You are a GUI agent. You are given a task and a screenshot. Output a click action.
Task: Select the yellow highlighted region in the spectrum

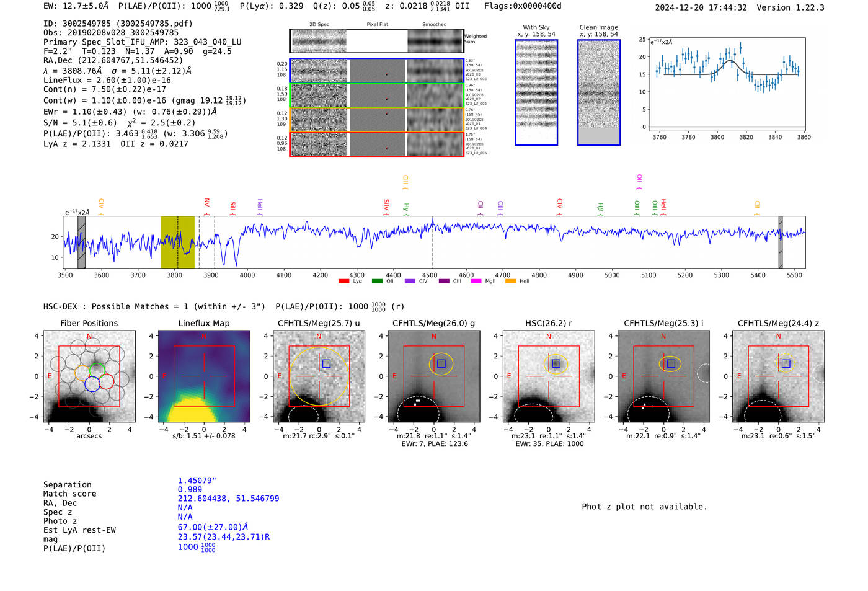click(x=177, y=242)
